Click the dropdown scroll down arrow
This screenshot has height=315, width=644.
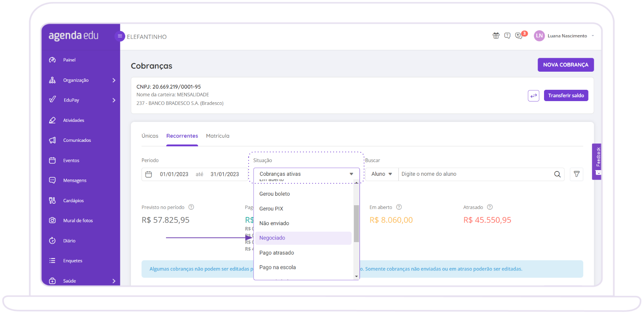pos(356,277)
